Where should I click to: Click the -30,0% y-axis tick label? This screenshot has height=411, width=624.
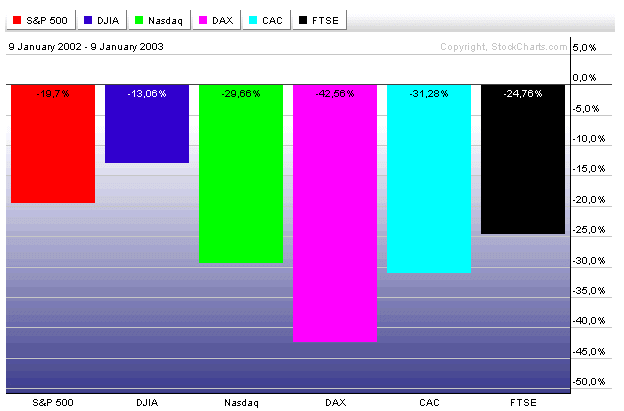click(x=589, y=261)
